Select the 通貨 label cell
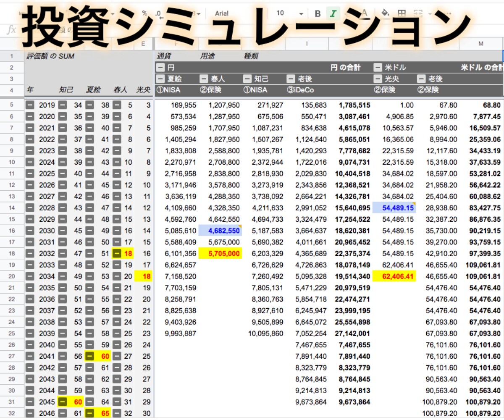Screen dimensions: 504x420 164,56
